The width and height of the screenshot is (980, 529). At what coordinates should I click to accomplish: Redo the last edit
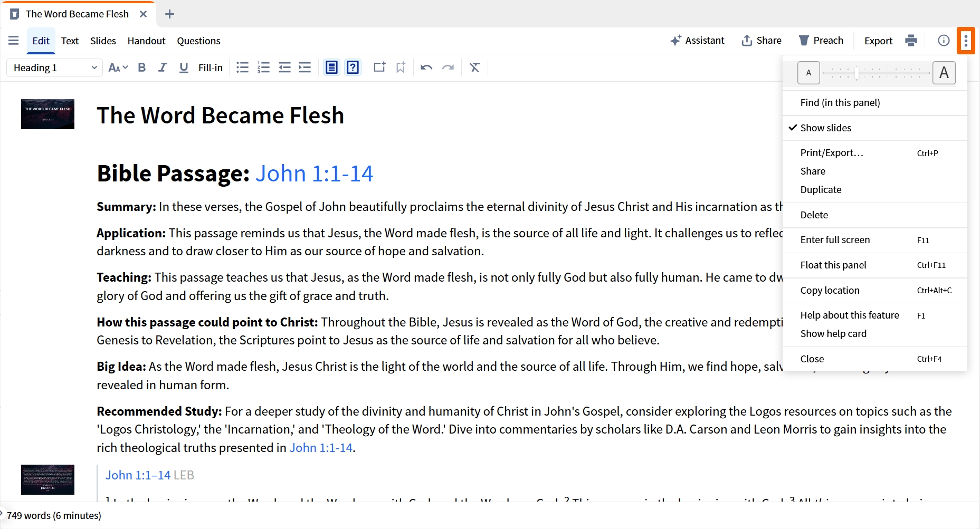coord(448,68)
